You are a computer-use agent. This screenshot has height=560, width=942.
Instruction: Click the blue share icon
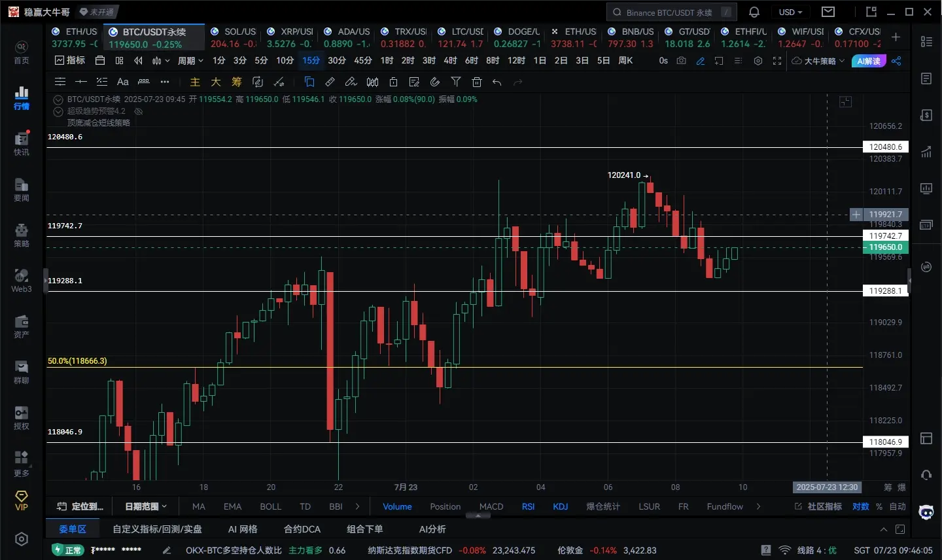pos(896,60)
